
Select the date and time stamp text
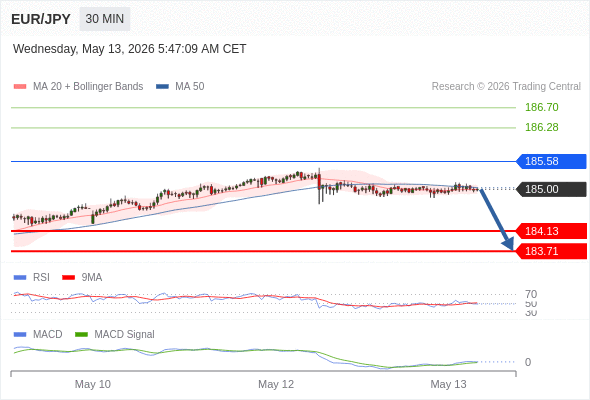pos(129,49)
